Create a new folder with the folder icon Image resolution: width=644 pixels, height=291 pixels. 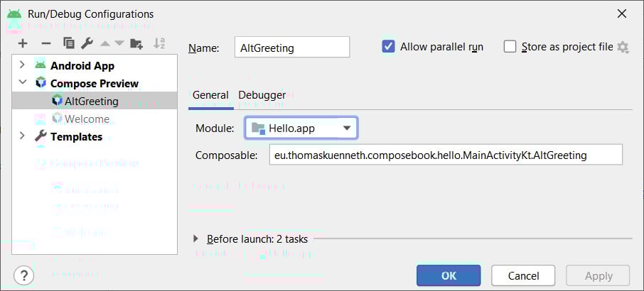pos(136,43)
